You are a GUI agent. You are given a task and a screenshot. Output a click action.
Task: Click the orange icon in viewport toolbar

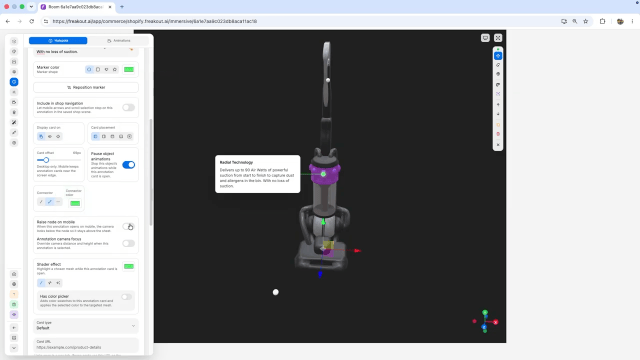coord(498,125)
